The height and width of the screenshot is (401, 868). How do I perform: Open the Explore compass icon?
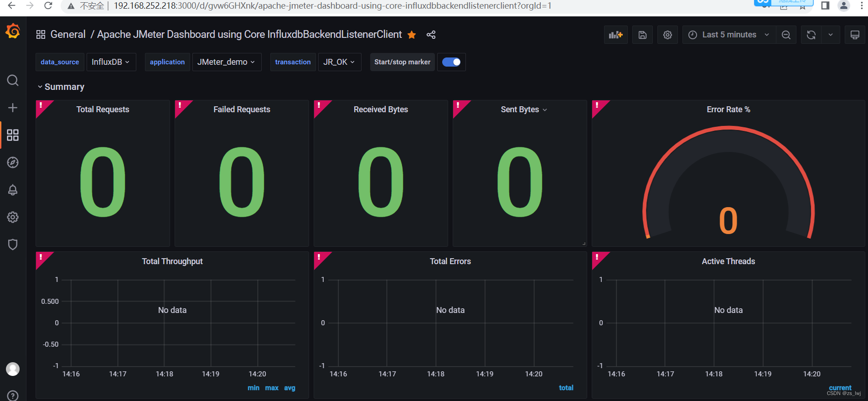click(13, 162)
